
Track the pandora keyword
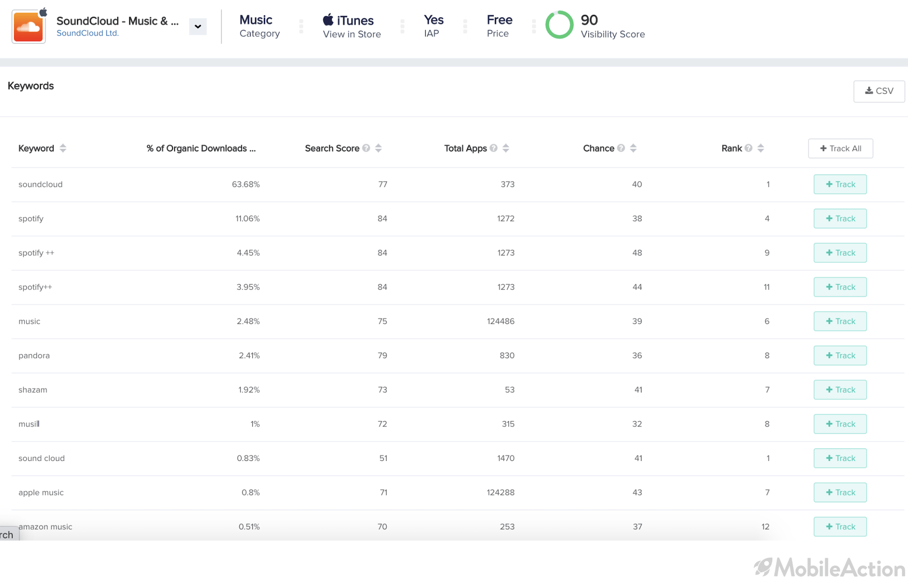click(840, 356)
